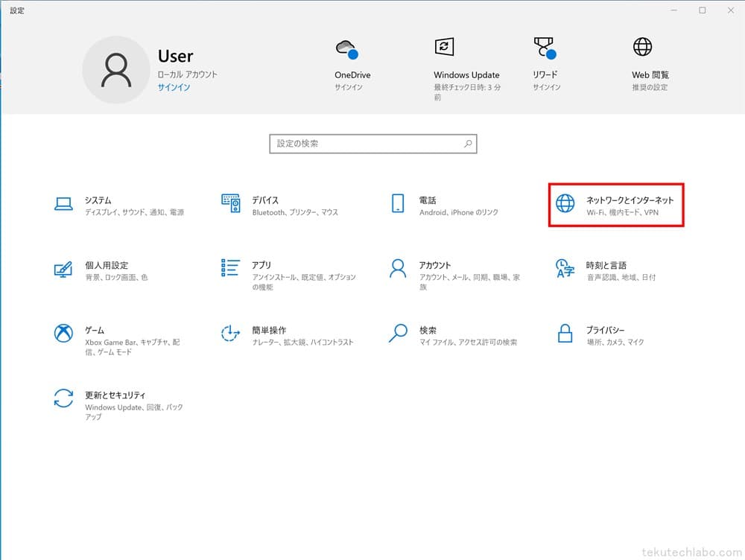Open the アプリ list icon

pyautogui.click(x=230, y=268)
